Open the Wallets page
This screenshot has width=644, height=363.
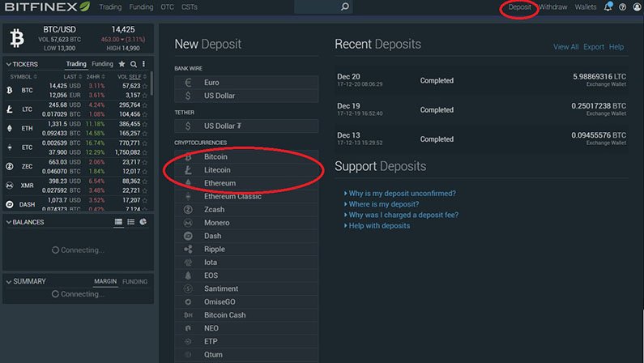click(585, 7)
